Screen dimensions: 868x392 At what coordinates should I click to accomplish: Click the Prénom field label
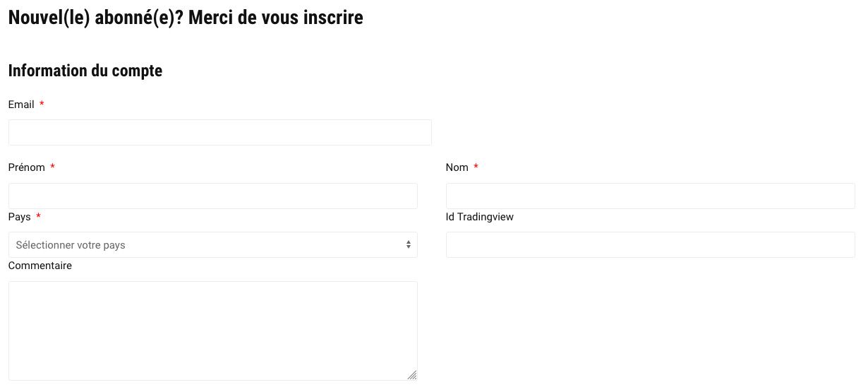pyautogui.click(x=27, y=167)
